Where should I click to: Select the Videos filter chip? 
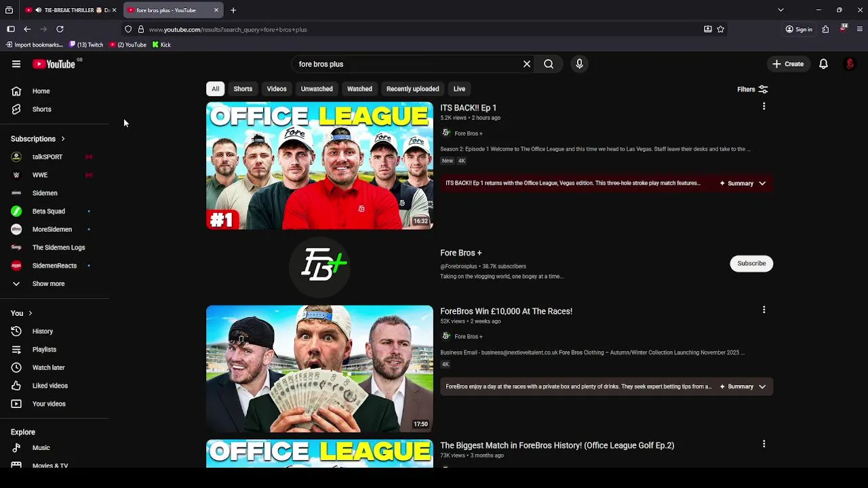click(x=277, y=89)
